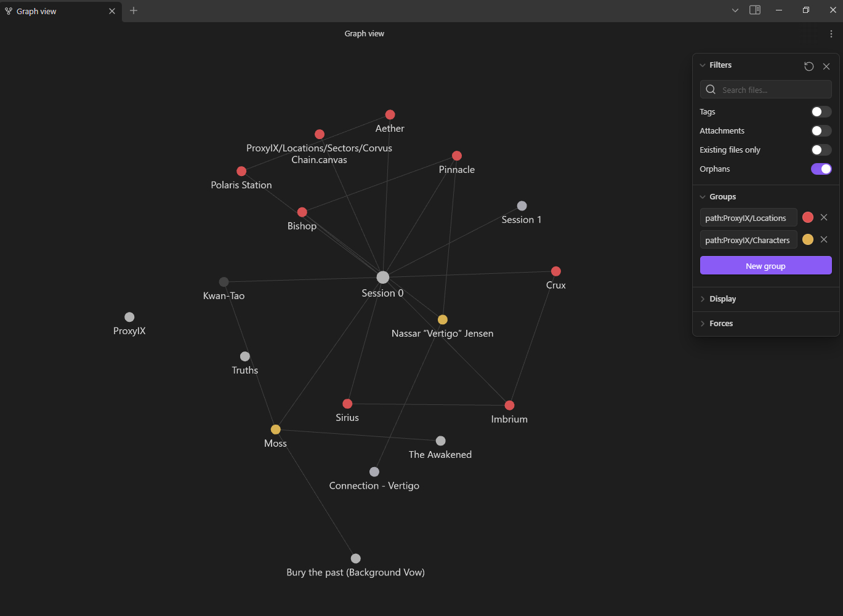Click the New group button
The height and width of the screenshot is (616, 843).
765,266
